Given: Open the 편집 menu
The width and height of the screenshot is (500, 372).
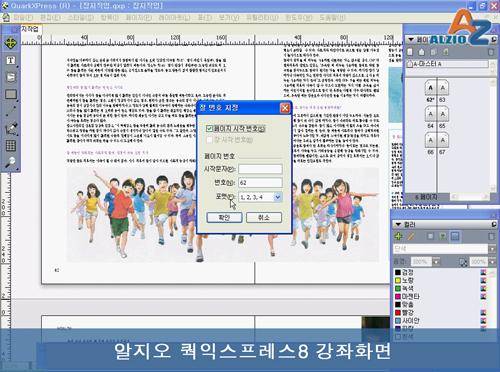Looking at the screenshot, I should pos(51,18).
